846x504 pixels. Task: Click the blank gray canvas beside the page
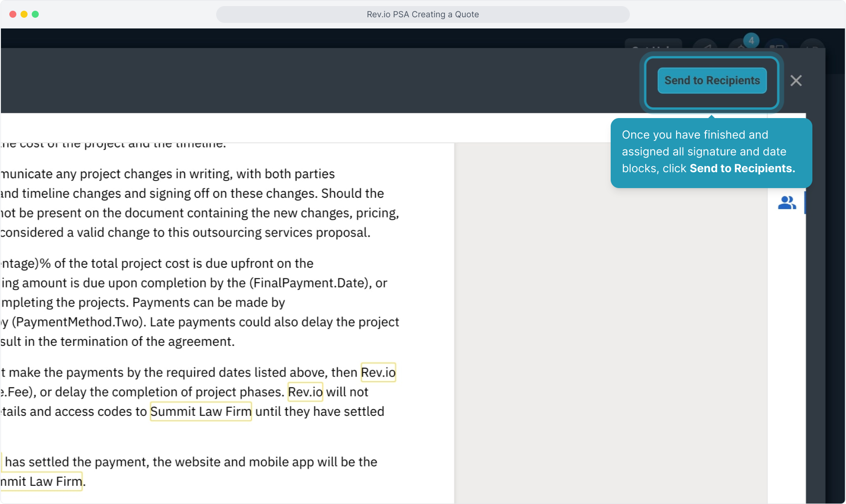(607, 327)
